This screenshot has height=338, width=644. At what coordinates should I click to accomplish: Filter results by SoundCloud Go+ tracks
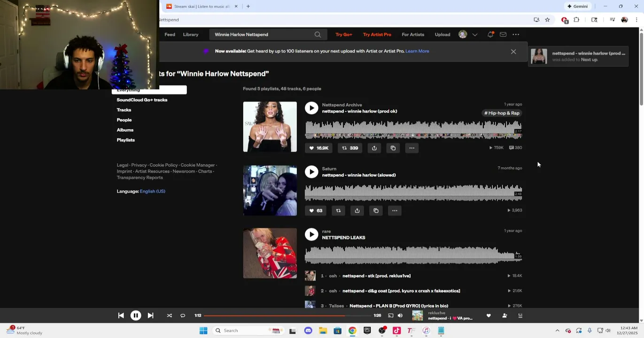[142, 100]
